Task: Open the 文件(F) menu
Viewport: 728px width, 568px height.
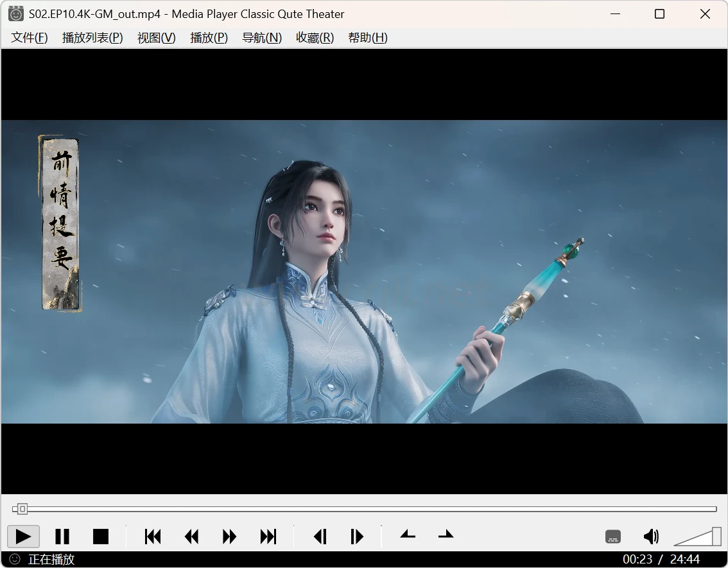Action: point(30,38)
